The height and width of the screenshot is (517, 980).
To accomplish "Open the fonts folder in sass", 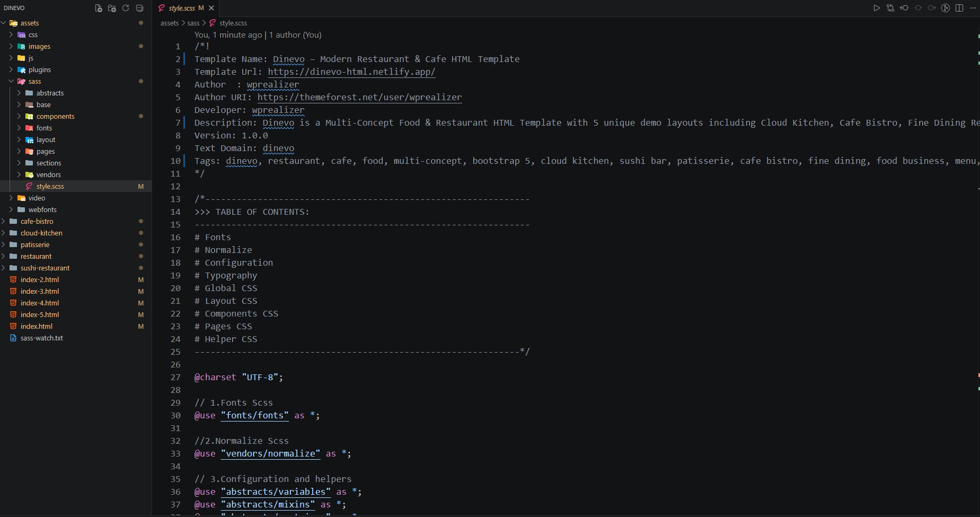I will pos(76,128).
